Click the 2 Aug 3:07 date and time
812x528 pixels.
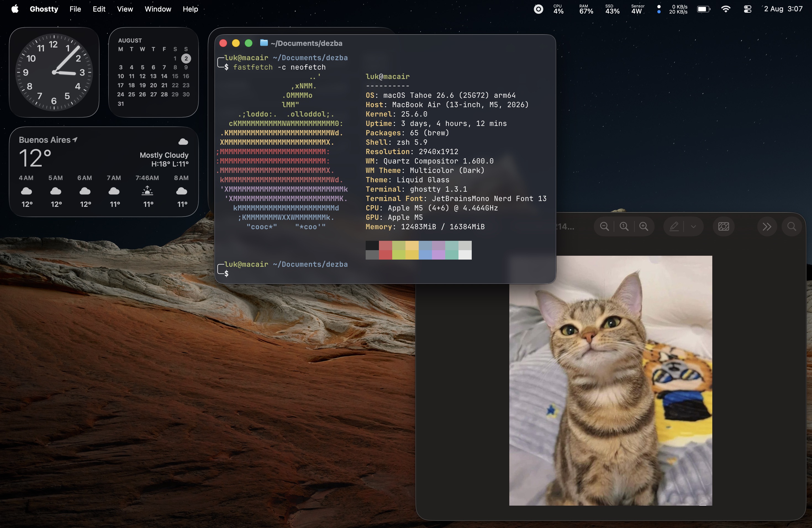[783, 9]
